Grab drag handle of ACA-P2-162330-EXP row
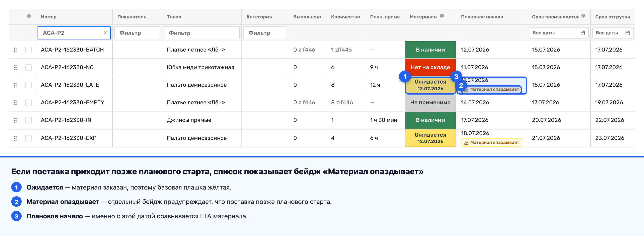Screen dimensions: 644x236 click(15, 138)
